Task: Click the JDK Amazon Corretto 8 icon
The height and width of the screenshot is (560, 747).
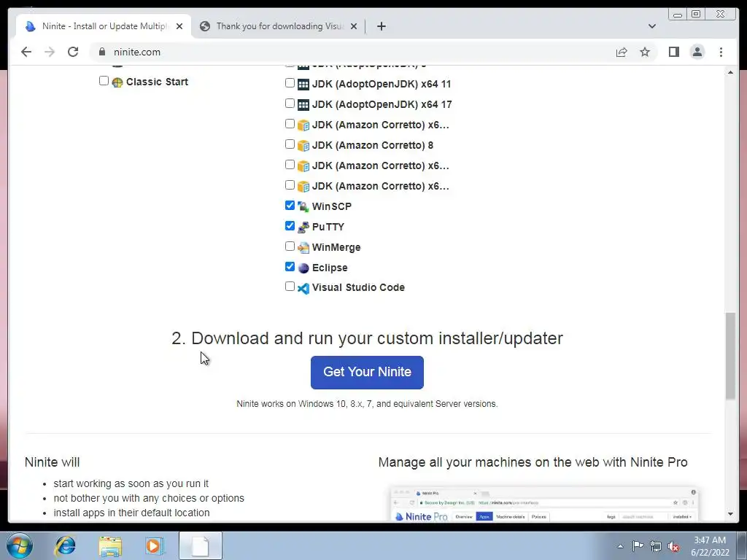Action: point(303,145)
